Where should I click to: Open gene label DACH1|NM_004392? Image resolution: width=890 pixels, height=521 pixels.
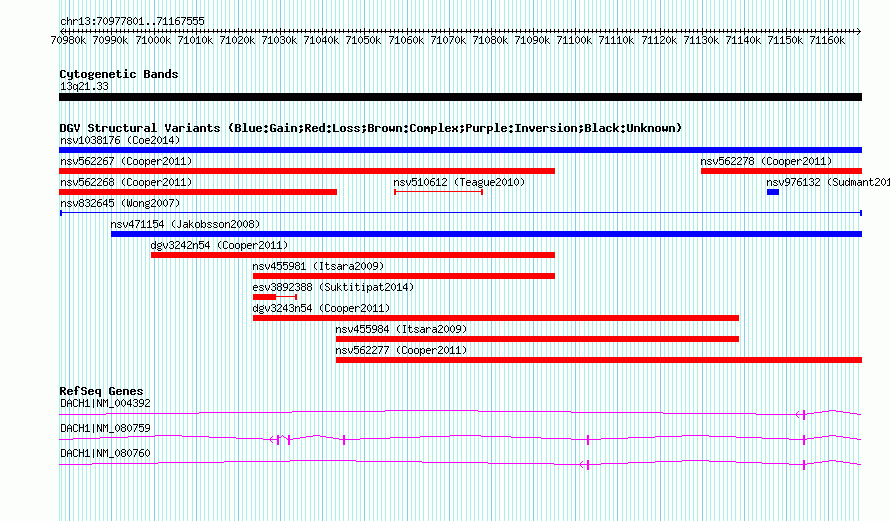(105, 404)
